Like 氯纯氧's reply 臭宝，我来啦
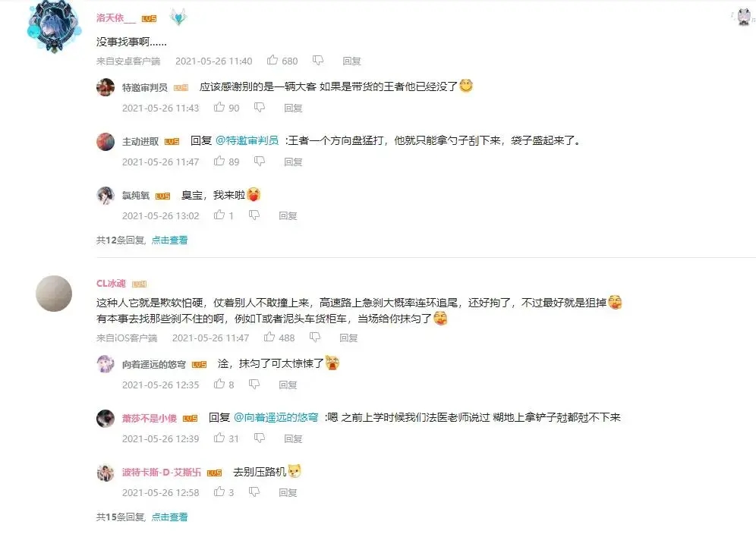 click(219, 215)
